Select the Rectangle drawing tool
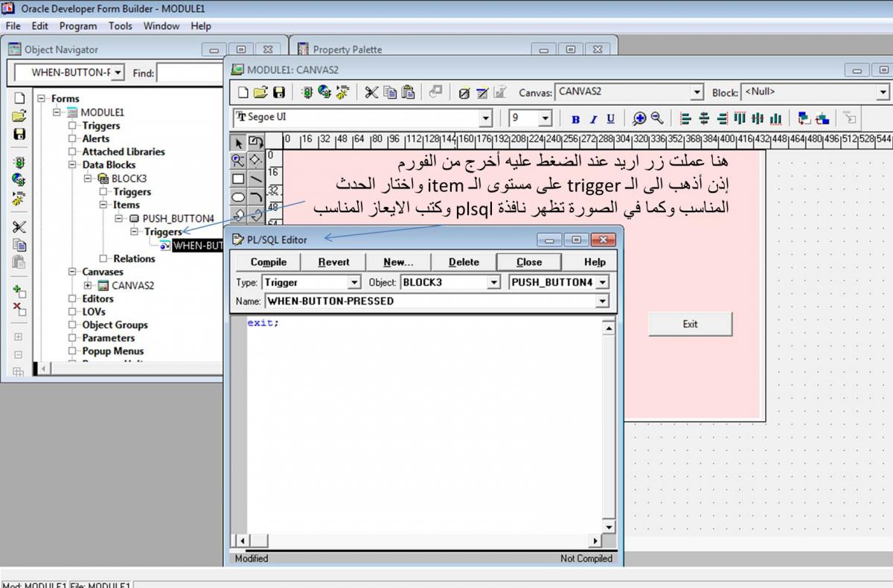The image size is (893, 588). coord(238,179)
